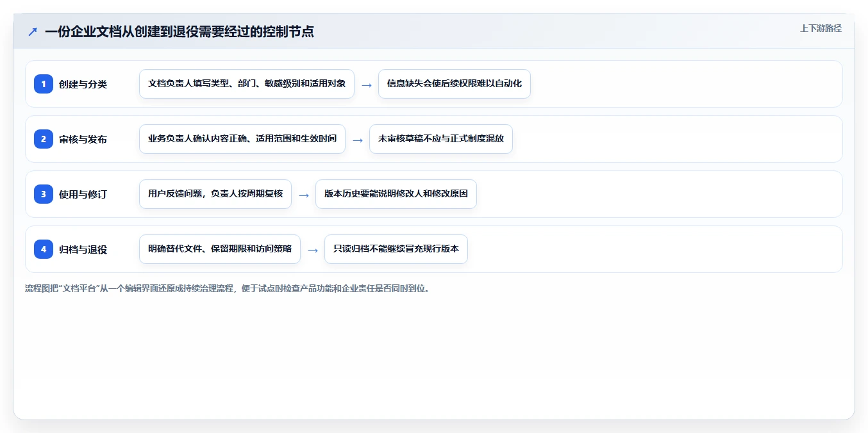Click the arrow in the 使用与修订 row

pos(304,195)
